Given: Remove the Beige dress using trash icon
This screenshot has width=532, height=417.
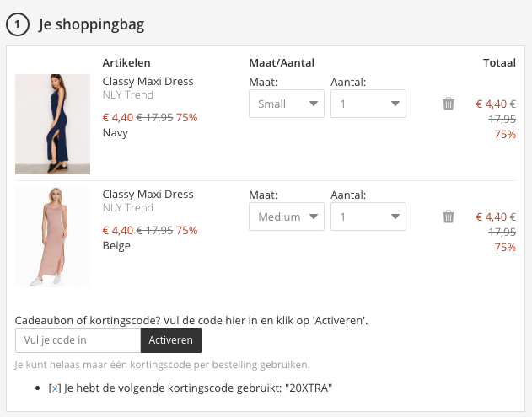Looking at the screenshot, I should (x=449, y=217).
